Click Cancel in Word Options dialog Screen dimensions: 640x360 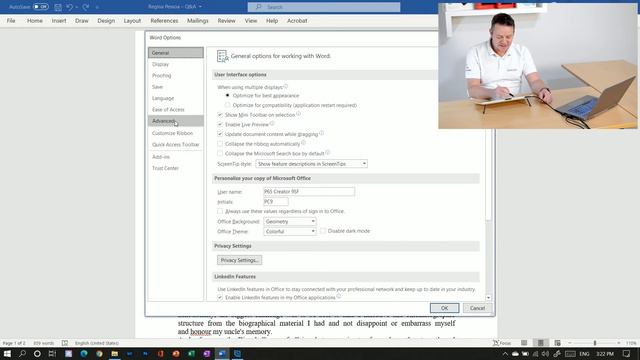pos(477,308)
